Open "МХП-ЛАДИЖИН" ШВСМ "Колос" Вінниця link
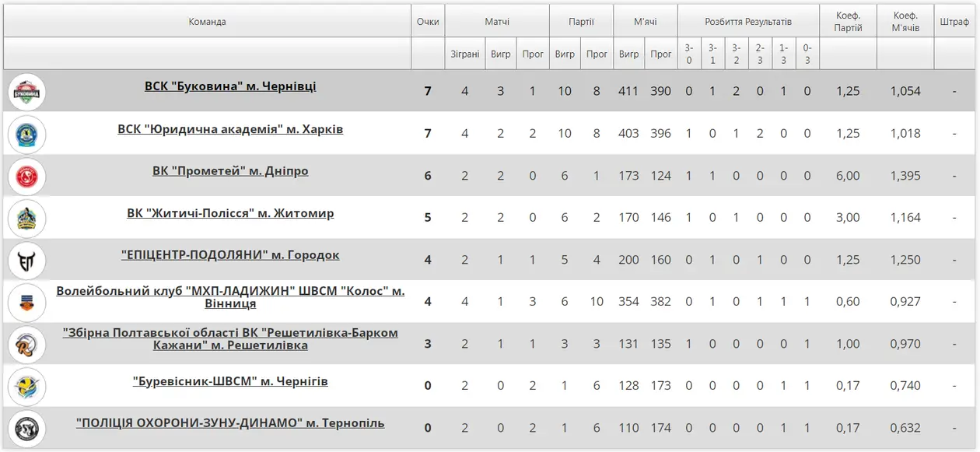The height and width of the screenshot is (452, 980). pos(230,297)
